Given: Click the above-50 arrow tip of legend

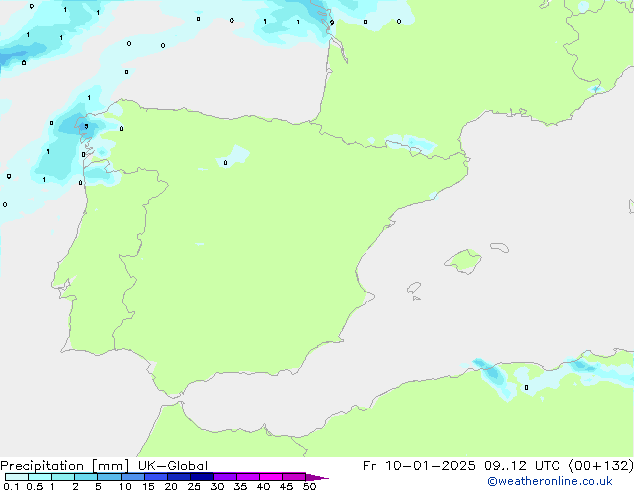Looking at the screenshot, I should coord(317,478).
